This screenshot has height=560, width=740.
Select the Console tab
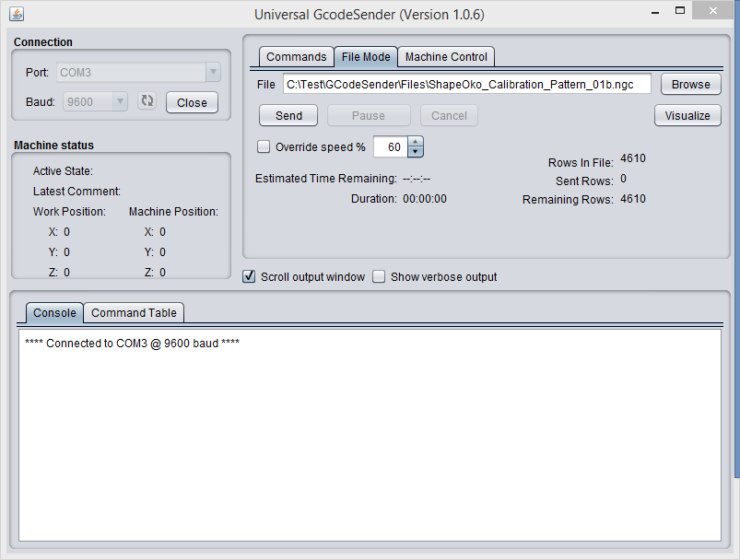(x=54, y=313)
